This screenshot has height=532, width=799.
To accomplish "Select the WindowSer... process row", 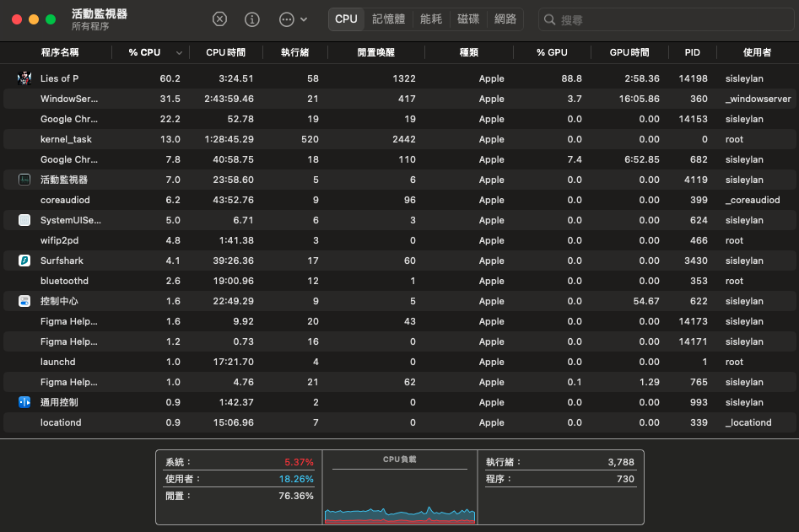I will click(x=400, y=99).
